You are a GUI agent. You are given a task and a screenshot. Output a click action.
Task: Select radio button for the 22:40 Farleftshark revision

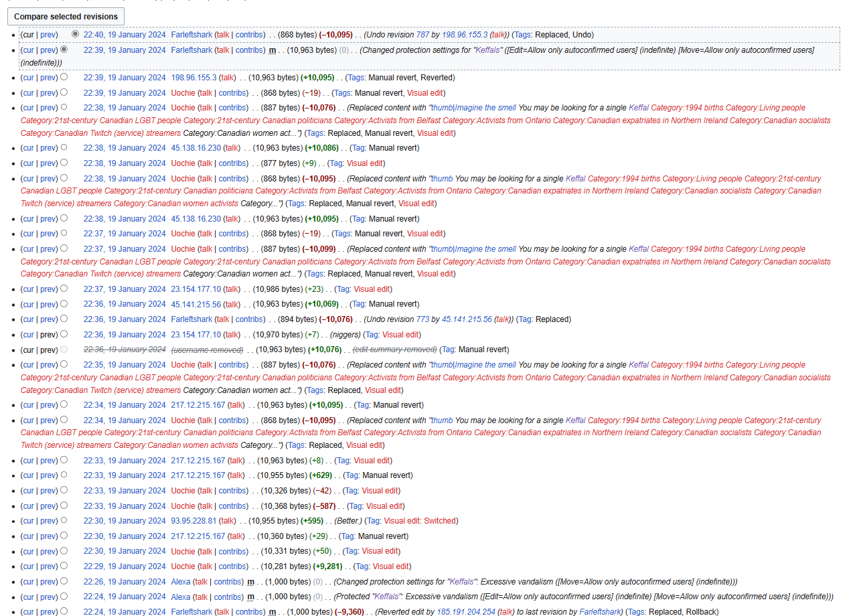click(x=75, y=34)
